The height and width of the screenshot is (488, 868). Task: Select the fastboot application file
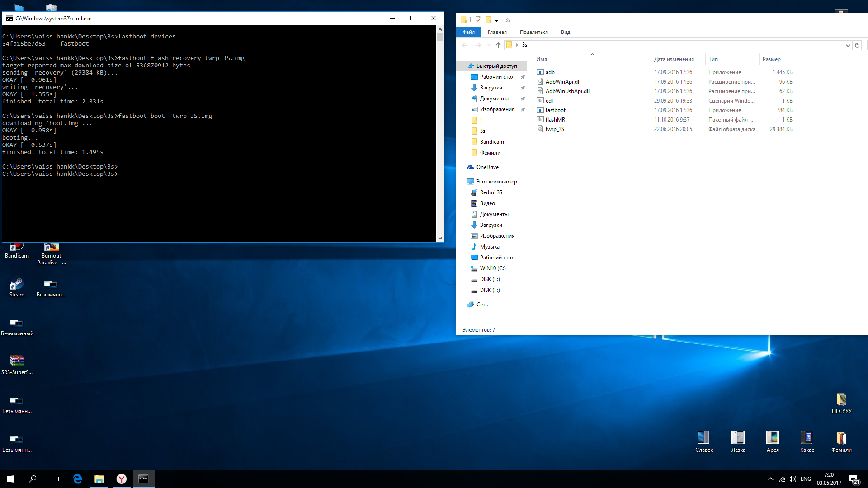coord(555,110)
